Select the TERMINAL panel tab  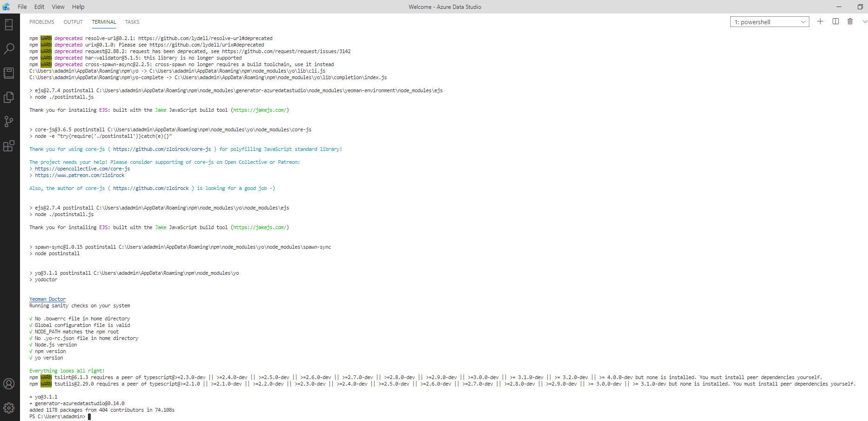(x=104, y=22)
